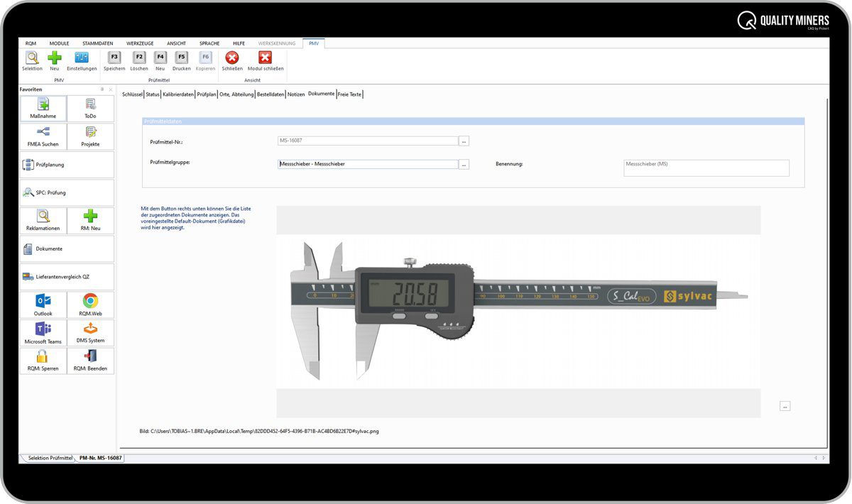Open lookup button next to Prüfmittel-Nr.
The width and height of the screenshot is (852, 504).
tap(464, 141)
